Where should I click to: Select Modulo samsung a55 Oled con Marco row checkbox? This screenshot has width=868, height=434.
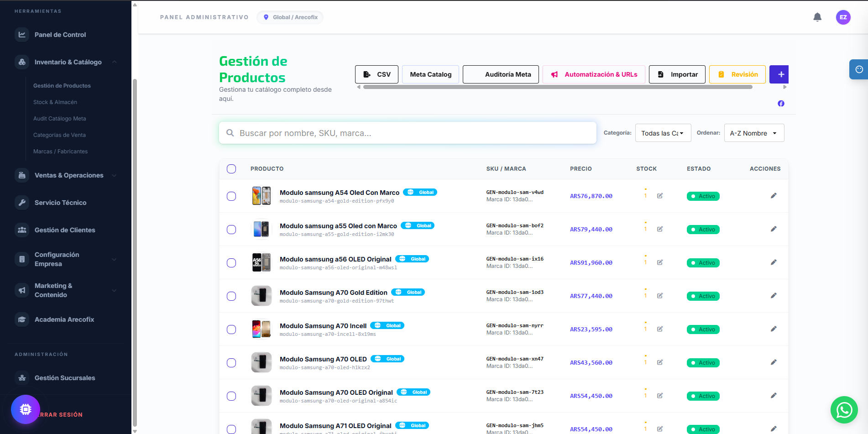coord(231,230)
